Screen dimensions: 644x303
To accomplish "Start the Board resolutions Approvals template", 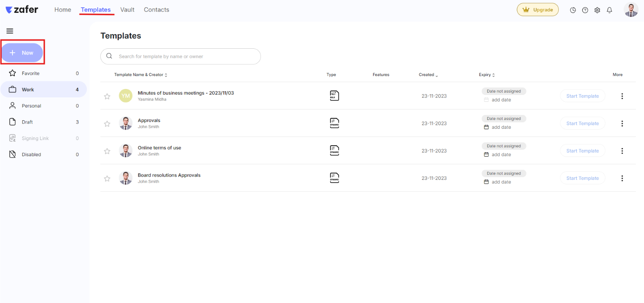I will coord(582,178).
